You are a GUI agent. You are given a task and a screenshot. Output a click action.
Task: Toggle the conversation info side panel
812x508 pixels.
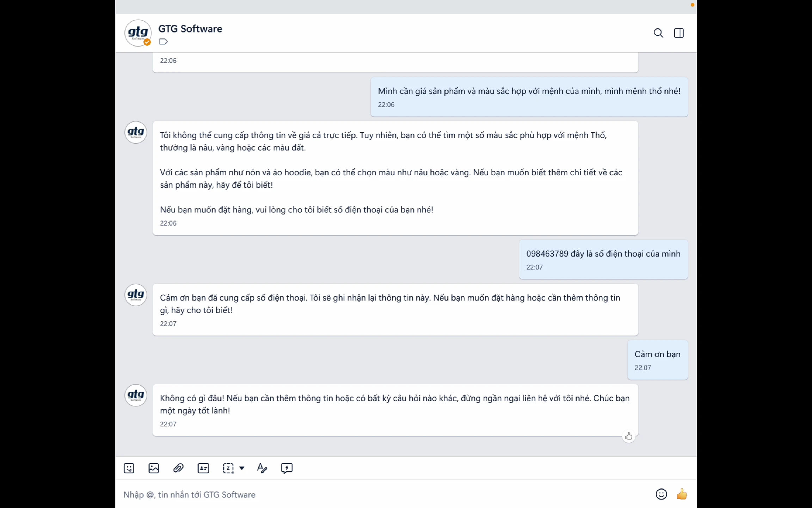click(679, 33)
